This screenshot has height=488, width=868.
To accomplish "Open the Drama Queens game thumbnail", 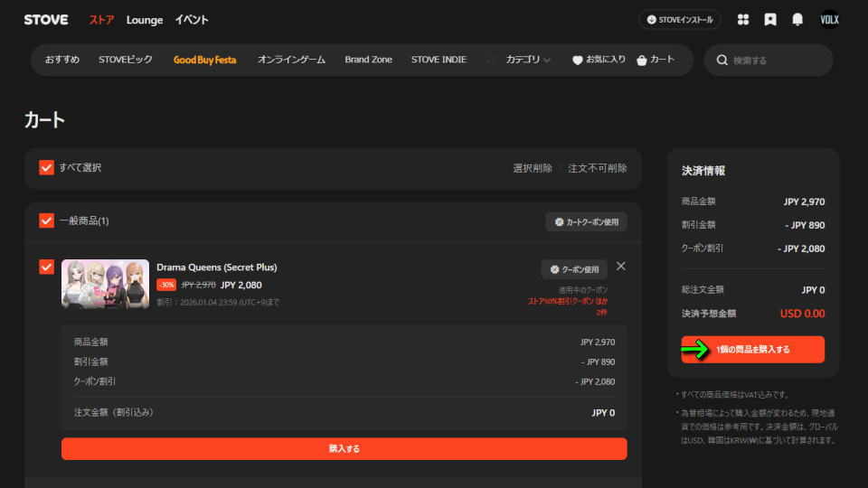I will click(105, 284).
